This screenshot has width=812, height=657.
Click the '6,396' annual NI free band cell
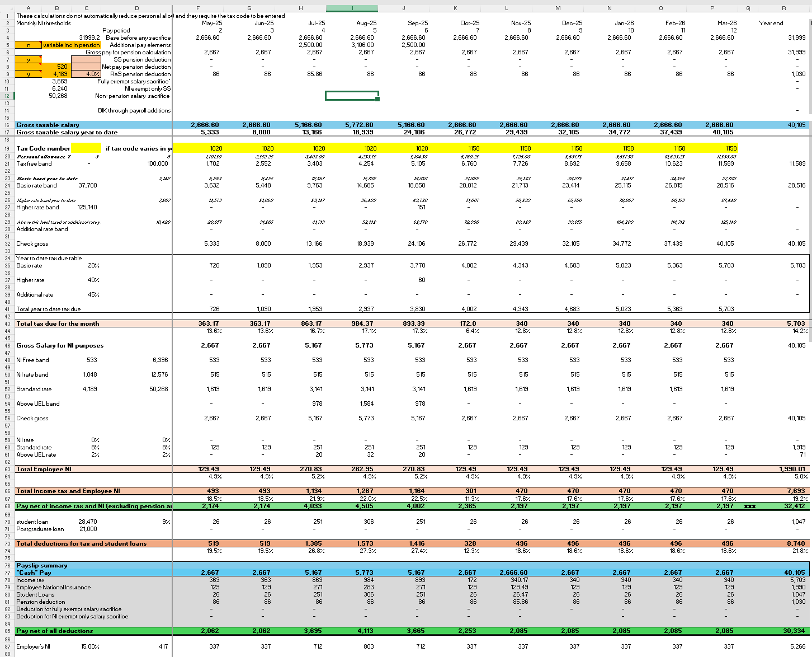coord(160,360)
